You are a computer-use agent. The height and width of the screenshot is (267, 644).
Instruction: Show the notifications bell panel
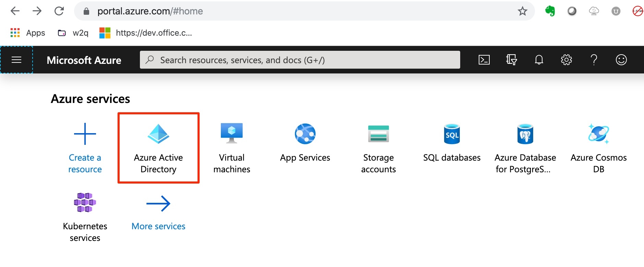coord(539,60)
